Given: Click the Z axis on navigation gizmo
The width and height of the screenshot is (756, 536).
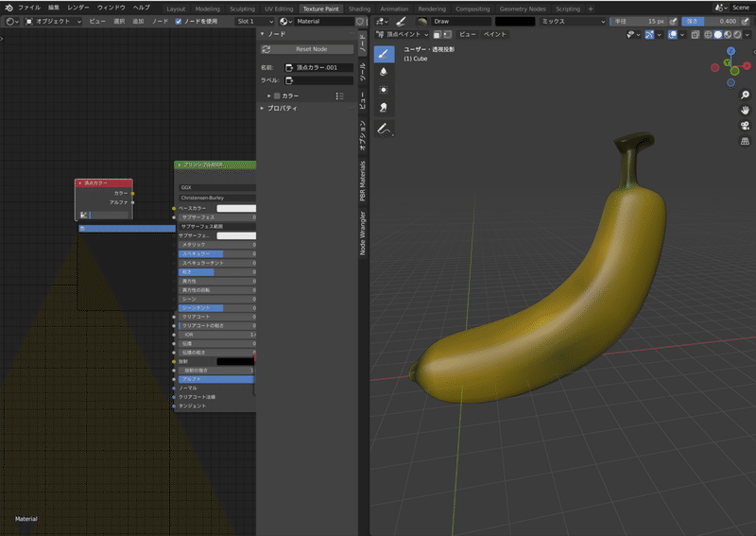Looking at the screenshot, I should click(730, 51).
